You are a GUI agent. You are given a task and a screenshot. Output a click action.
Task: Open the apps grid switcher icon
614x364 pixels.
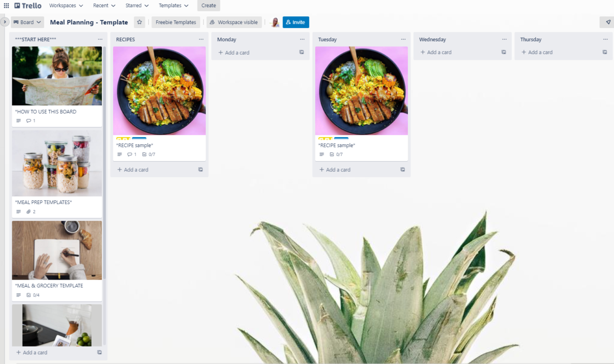click(6, 6)
